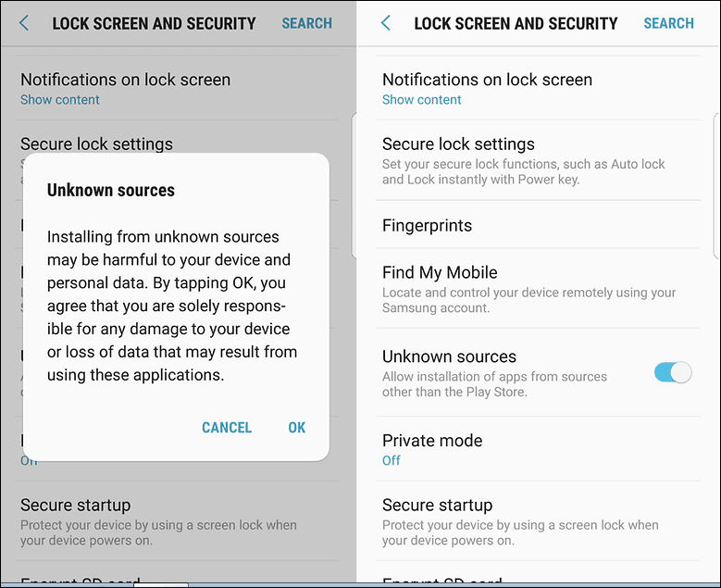Open Fingerprints settings

coord(427,225)
